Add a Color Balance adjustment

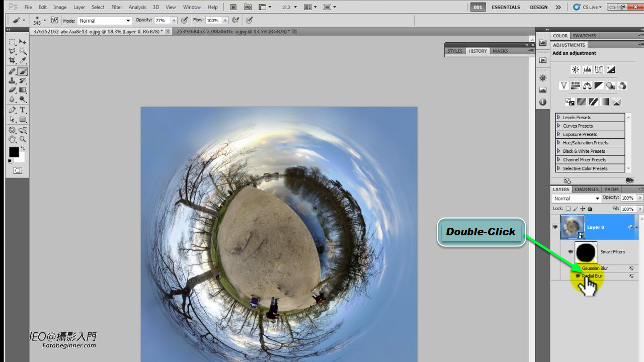587,86
